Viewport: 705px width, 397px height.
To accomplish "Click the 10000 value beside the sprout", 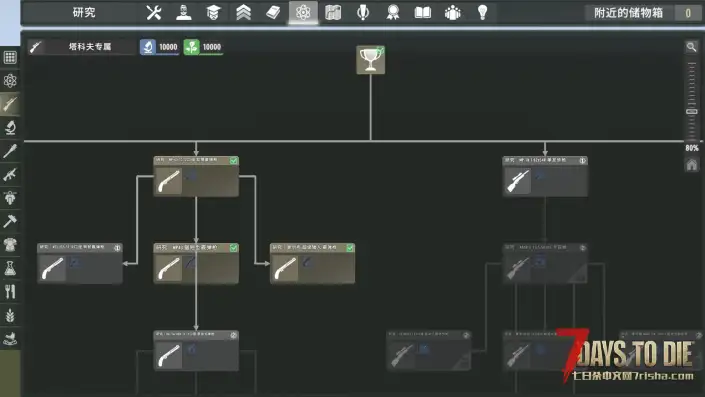I will pyautogui.click(x=212, y=47).
